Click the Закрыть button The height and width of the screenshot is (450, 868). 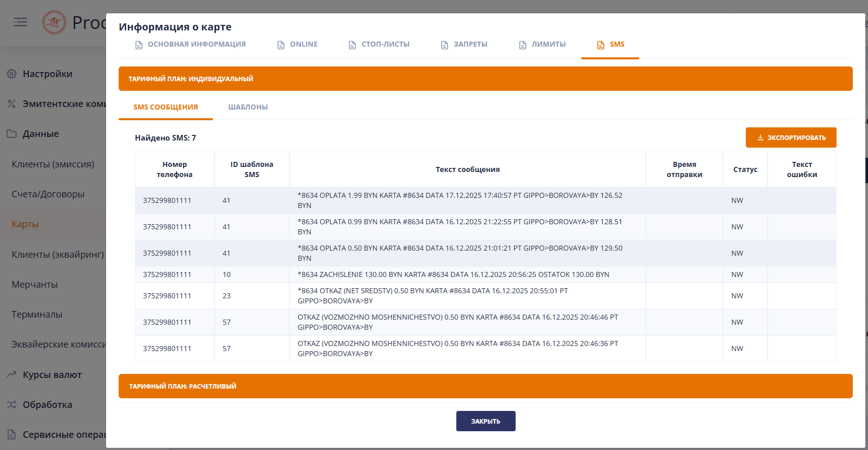485,421
